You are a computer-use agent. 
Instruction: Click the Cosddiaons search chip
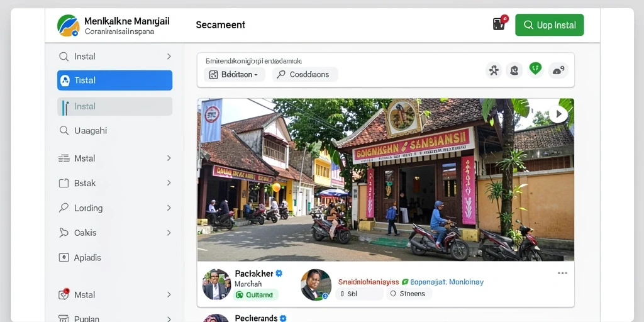305,75
